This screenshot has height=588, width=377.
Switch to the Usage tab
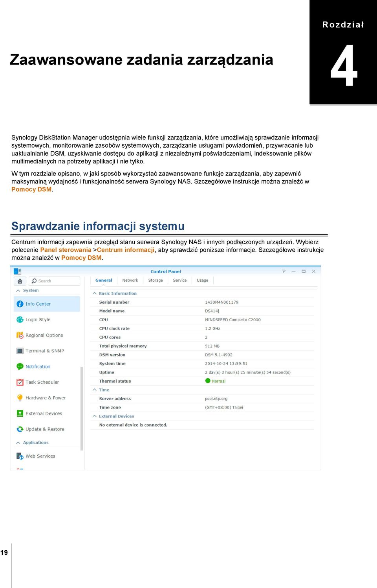click(x=202, y=280)
